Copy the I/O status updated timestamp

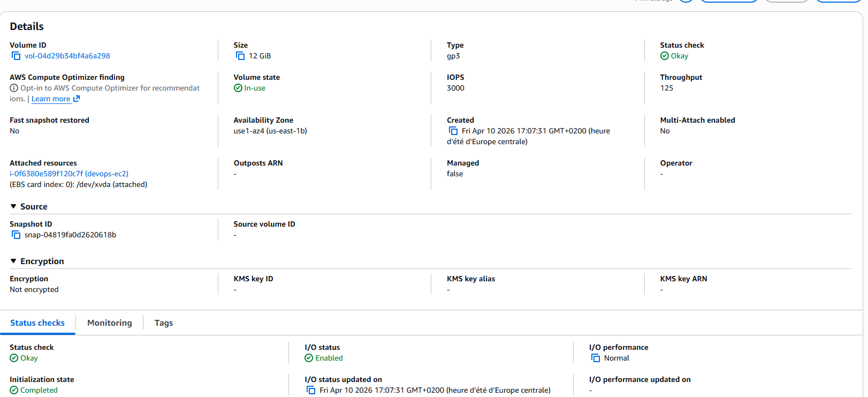(311, 391)
